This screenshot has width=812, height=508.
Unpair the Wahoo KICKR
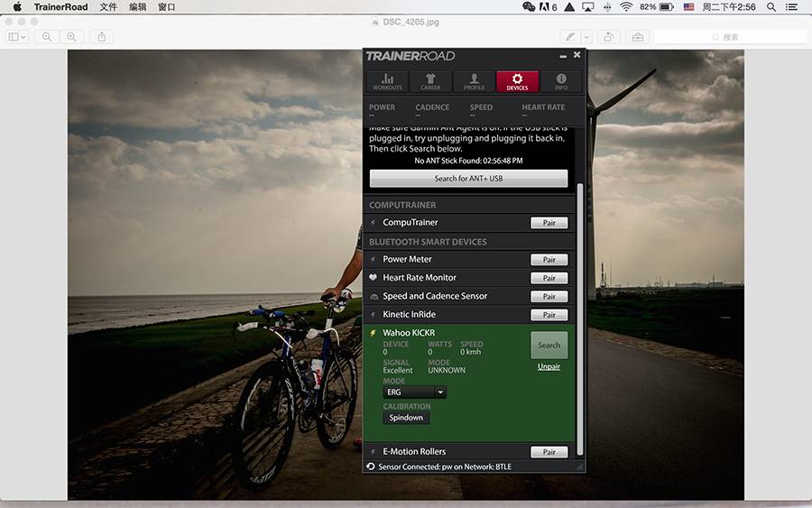click(x=549, y=366)
